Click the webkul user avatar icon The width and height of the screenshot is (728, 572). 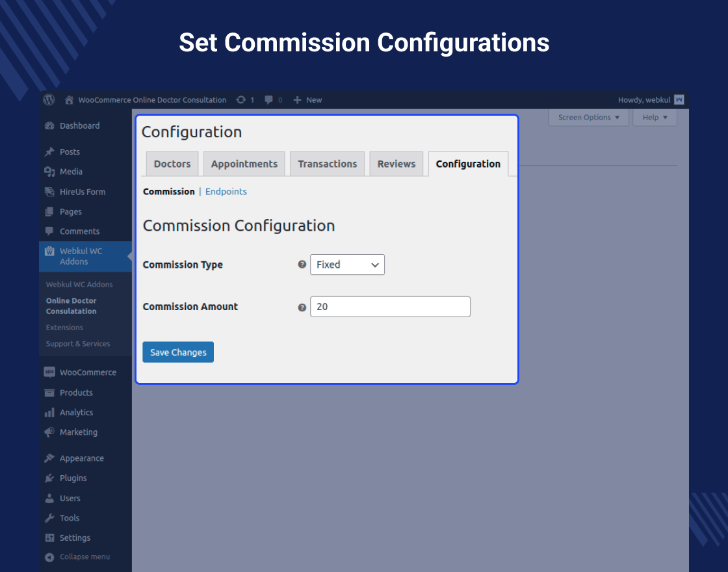click(679, 100)
